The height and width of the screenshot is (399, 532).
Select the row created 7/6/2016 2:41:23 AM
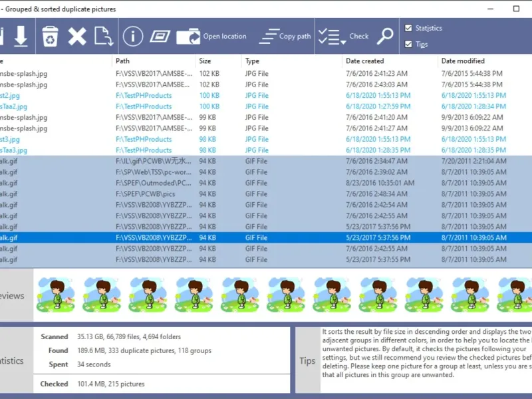point(266,73)
